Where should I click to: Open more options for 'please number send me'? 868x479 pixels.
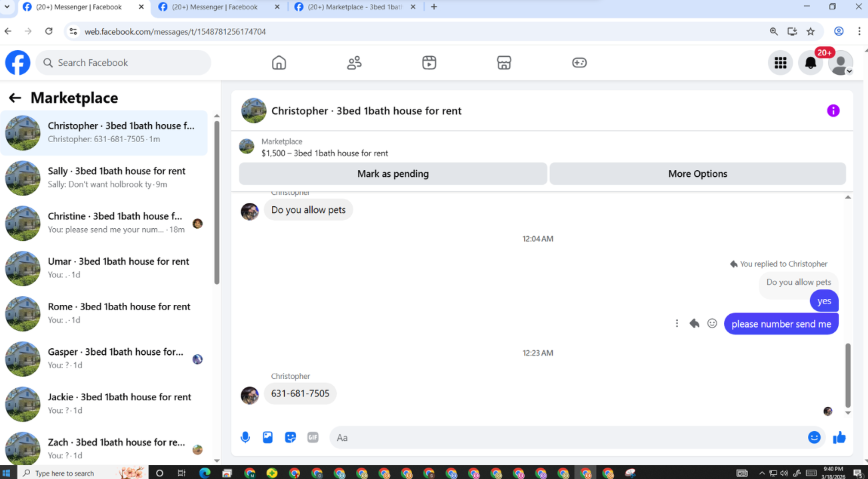click(x=677, y=324)
